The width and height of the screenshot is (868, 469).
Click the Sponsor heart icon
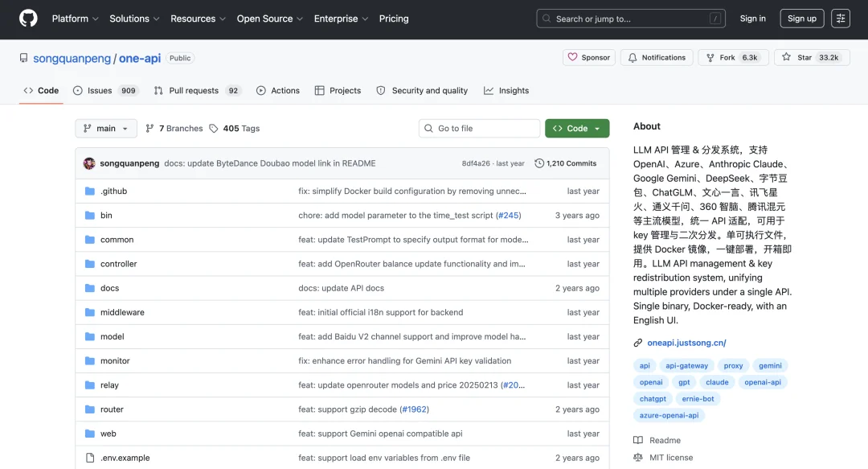click(572, 57)
